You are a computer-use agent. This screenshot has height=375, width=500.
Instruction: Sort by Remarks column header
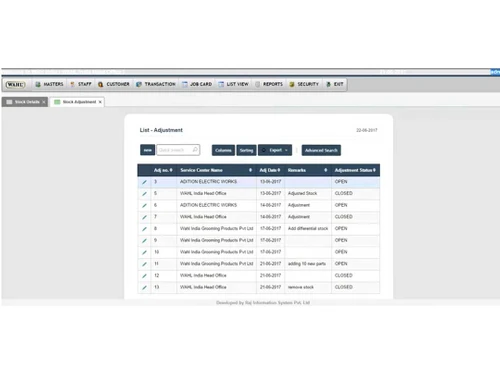coord(308,170)
